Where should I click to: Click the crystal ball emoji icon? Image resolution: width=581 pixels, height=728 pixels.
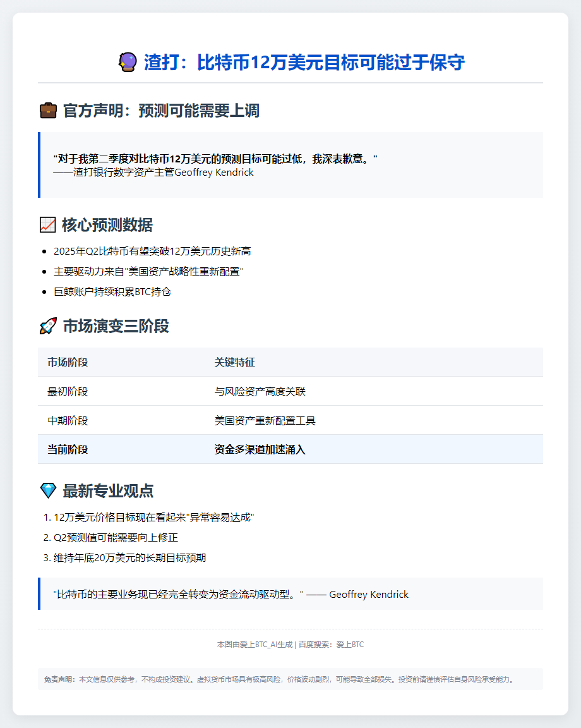click(x=128, y=62)
